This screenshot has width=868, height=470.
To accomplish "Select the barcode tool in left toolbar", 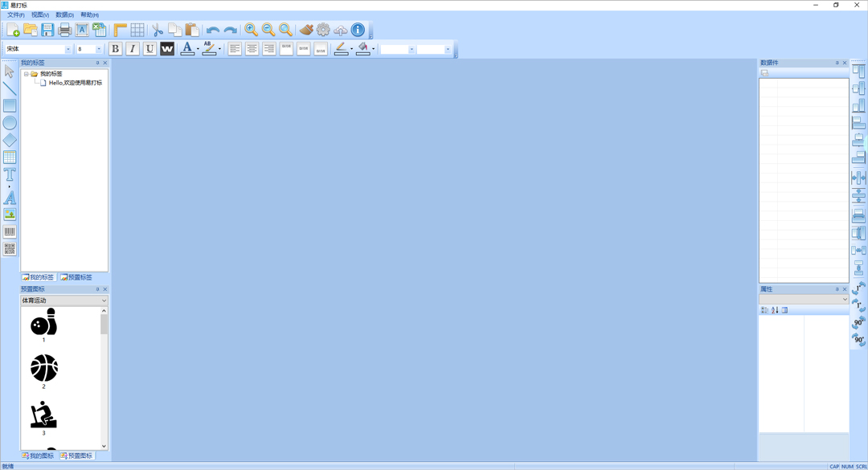I will tap(10, 231).
